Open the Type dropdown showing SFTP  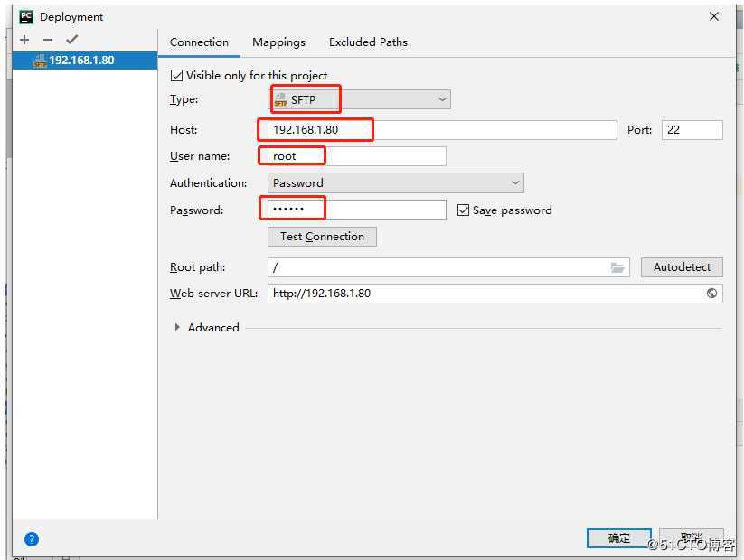[x=360, y=99]
